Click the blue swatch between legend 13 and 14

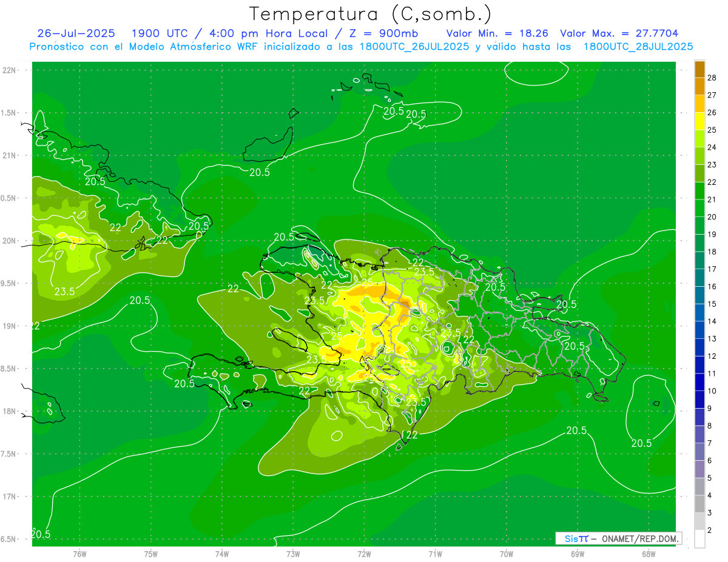pos(699,330)
